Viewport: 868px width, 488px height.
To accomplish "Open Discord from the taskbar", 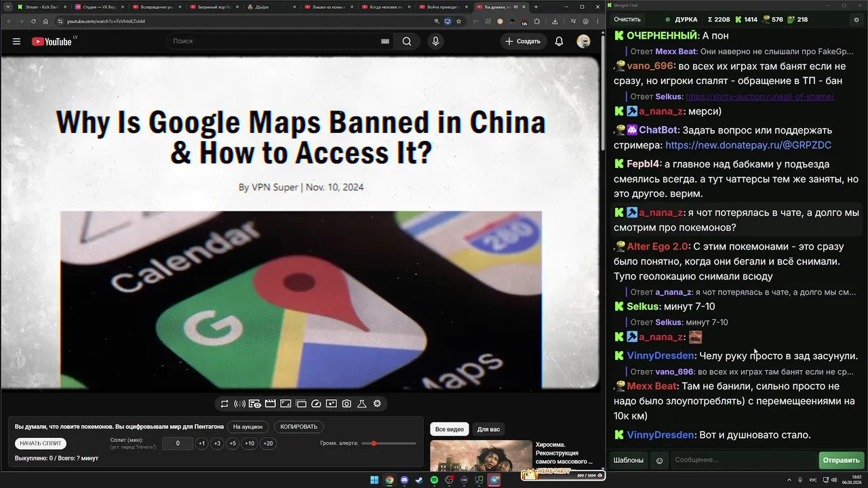I will 404,481.
